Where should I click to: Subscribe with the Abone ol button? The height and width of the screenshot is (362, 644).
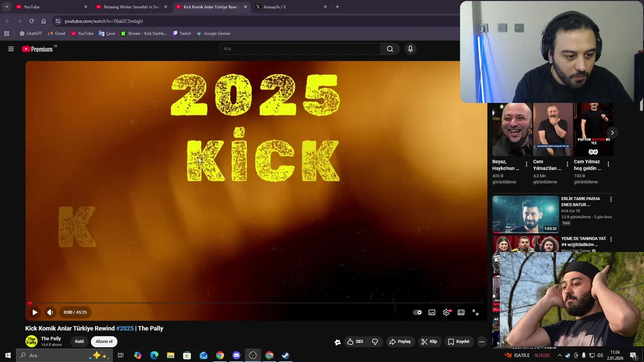click(x=104, y=341)
